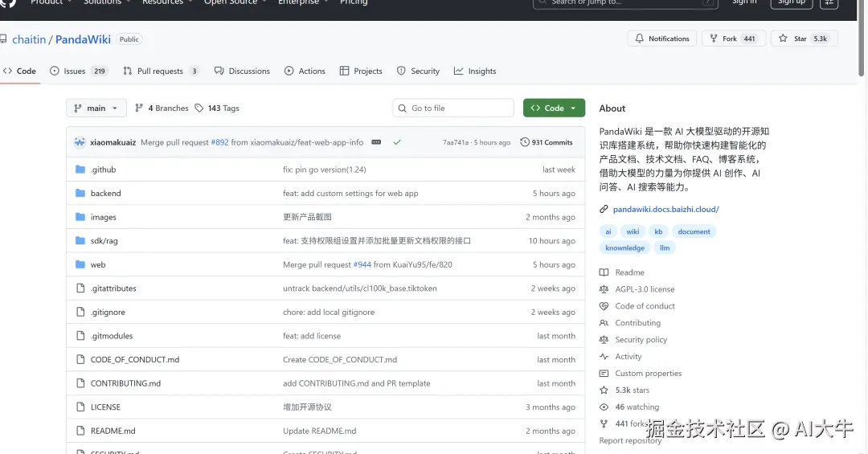This screenshot has height=454, width=868.
Task: Open the README.md file name
Action: 113,431
